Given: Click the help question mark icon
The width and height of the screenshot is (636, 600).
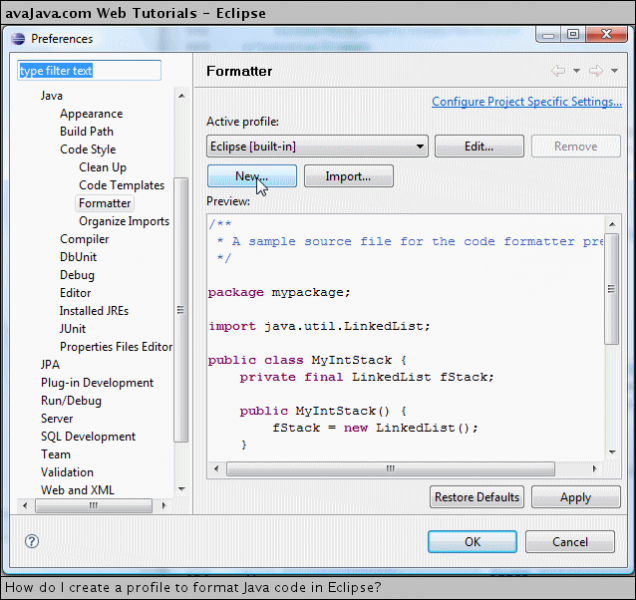Looking at the screenshot, I should point(32,541).
